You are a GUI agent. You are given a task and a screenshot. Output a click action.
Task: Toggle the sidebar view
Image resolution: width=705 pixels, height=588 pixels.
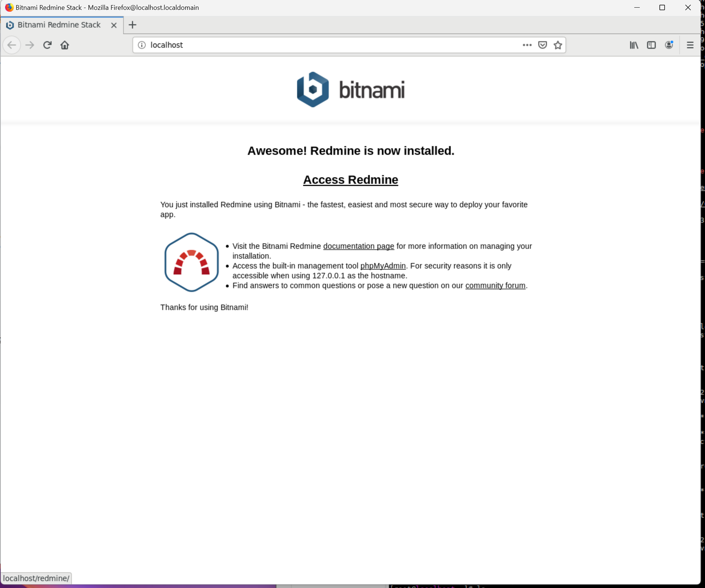click(x=651, y=45)
